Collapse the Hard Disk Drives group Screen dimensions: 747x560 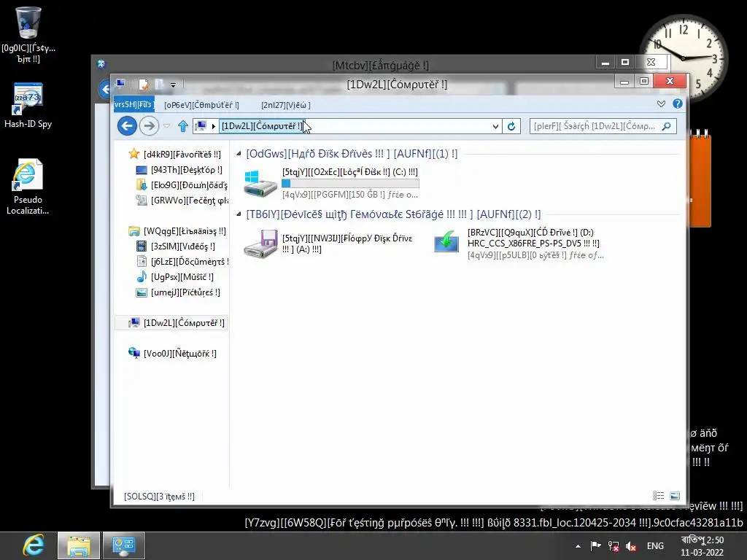pyautogui.click(x=239, y=153)
